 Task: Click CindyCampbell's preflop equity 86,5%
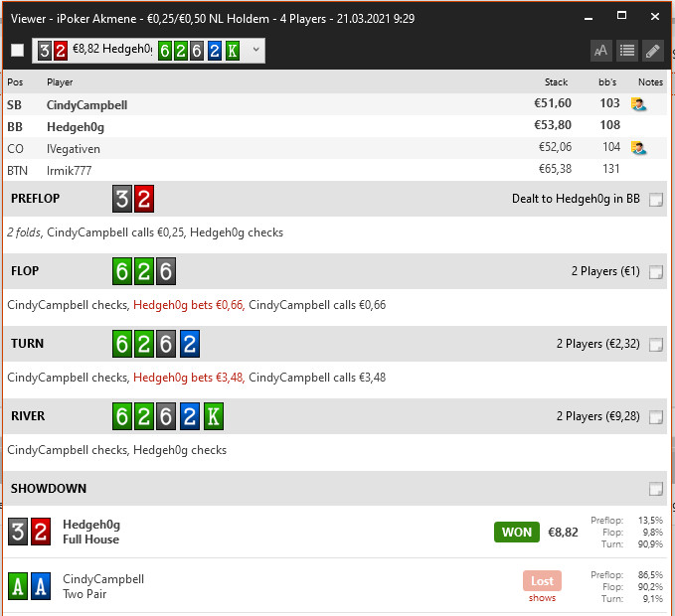[650, 575]
